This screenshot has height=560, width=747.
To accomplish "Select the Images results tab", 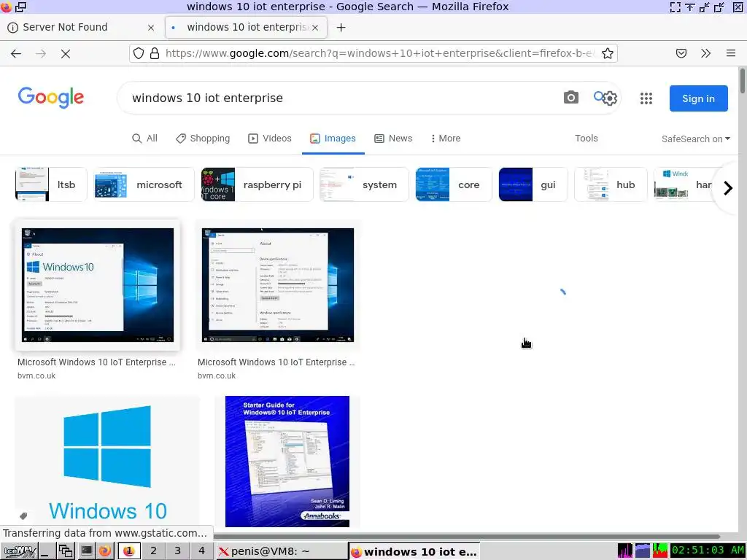I will [x=333, y=138].
